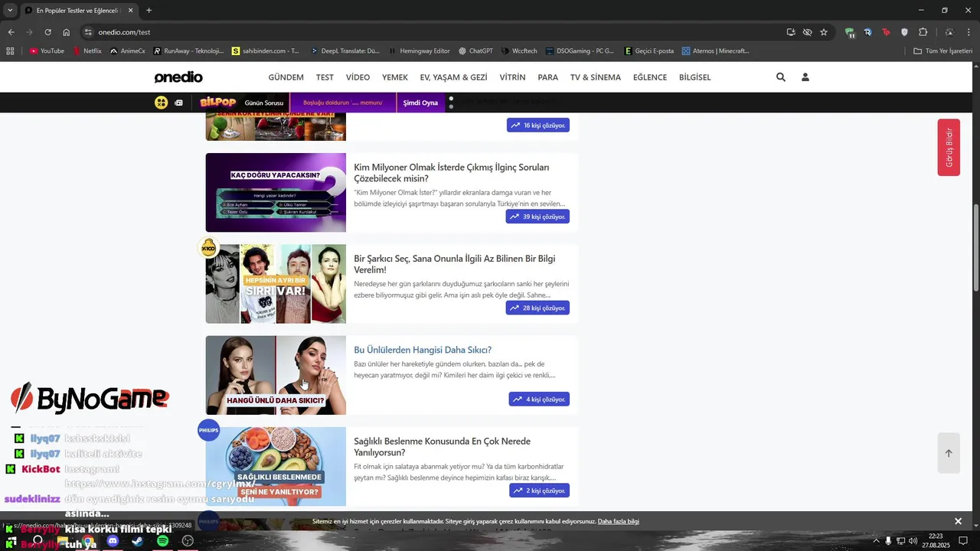Open the EV, YAŞAM & GEZİ menu

(453, 77)
